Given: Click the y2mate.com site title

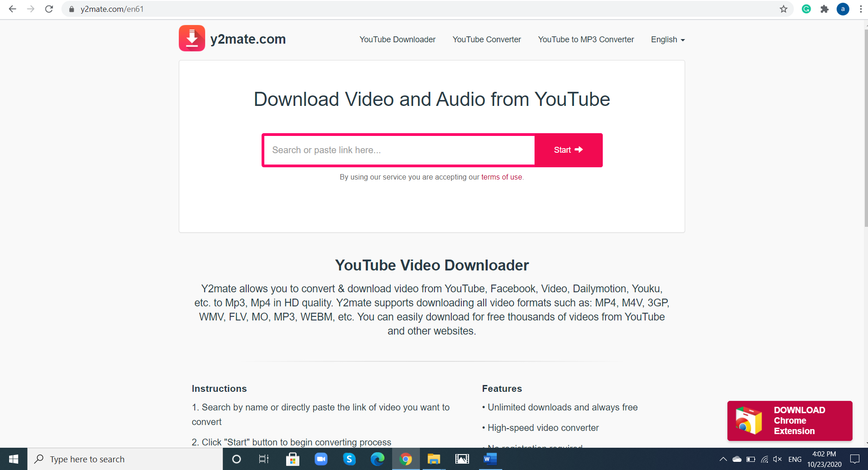Looking at the screenshot, I should [x=248, y=39].
